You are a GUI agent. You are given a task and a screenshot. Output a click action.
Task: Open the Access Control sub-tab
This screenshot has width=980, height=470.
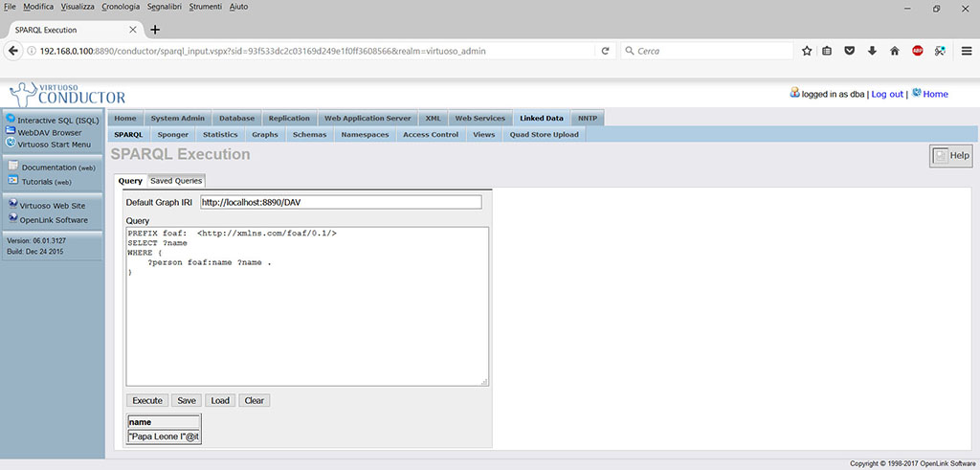click(x=431, y=134)
